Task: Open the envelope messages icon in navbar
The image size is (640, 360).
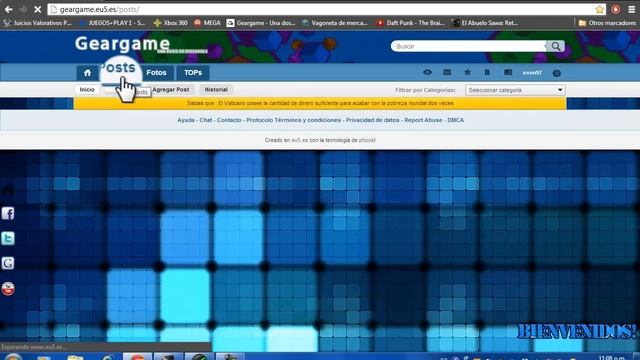Action: coord(447,72)
